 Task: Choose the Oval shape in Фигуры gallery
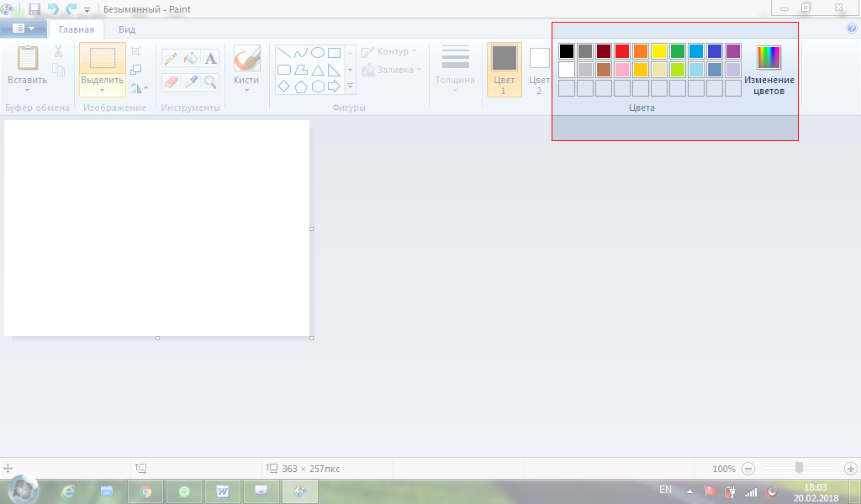pyautogui.click(x=318, y=52)
